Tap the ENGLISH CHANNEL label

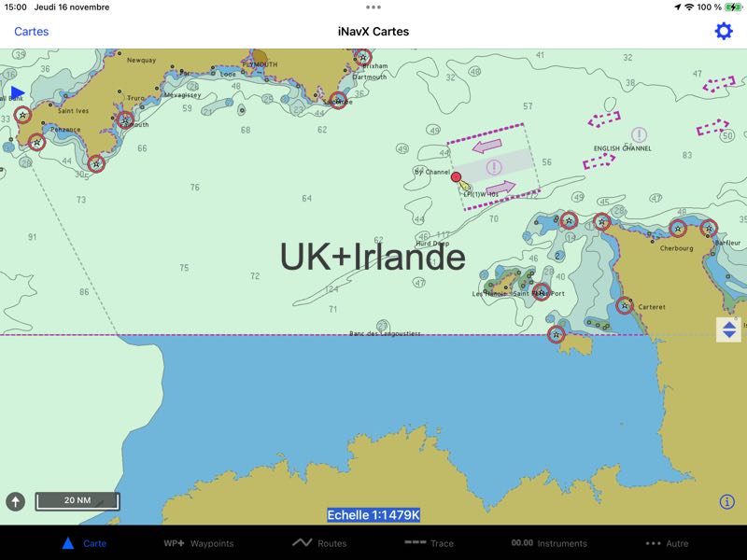(x=622, y=148)
